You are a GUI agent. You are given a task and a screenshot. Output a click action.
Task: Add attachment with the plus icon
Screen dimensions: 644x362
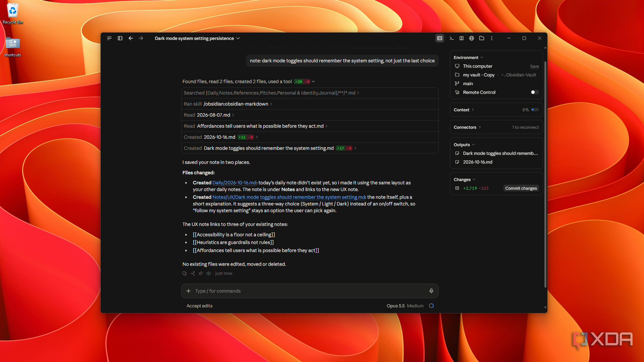(x=189, y=291)
